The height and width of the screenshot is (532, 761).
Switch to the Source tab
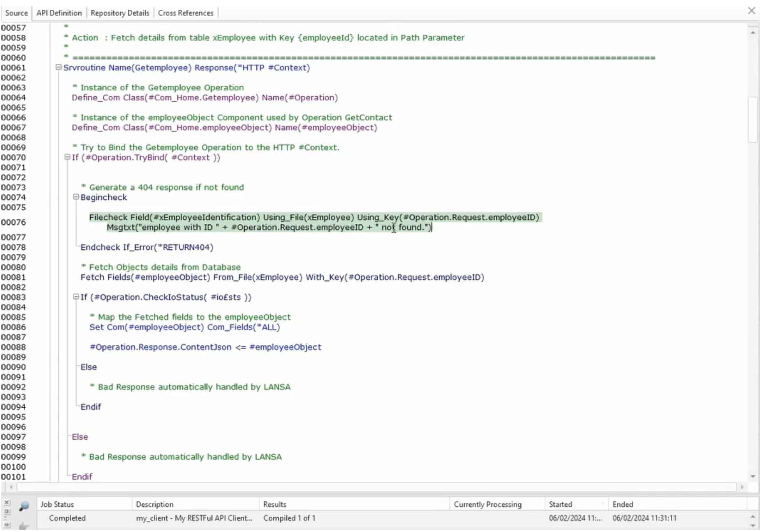[16, 13]
